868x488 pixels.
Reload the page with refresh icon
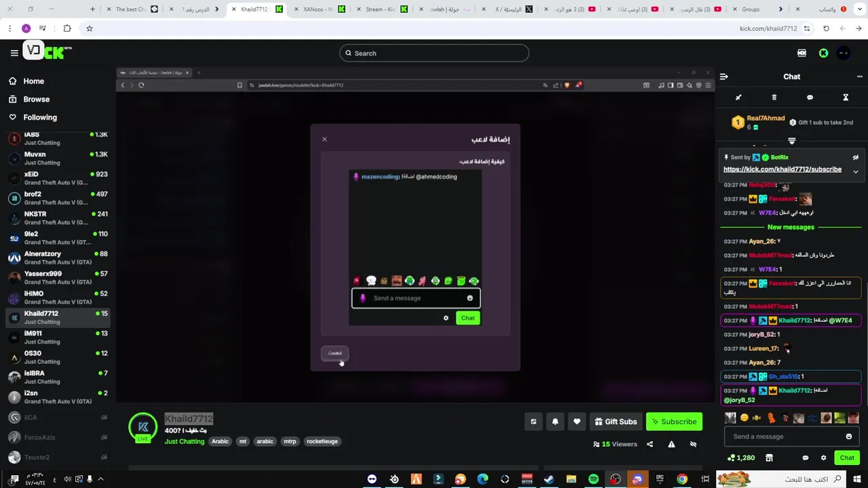tap(826, 28)
